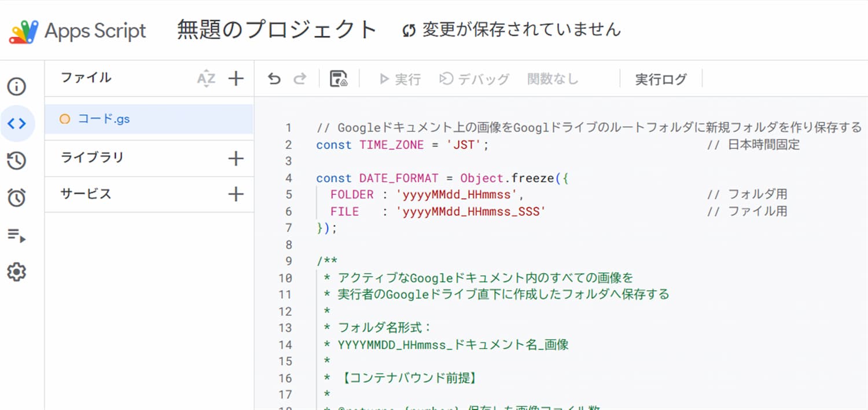This screenshot has height=410, width=868.
Task: Open the Triggers panel
Action: (x=17, y=195)
